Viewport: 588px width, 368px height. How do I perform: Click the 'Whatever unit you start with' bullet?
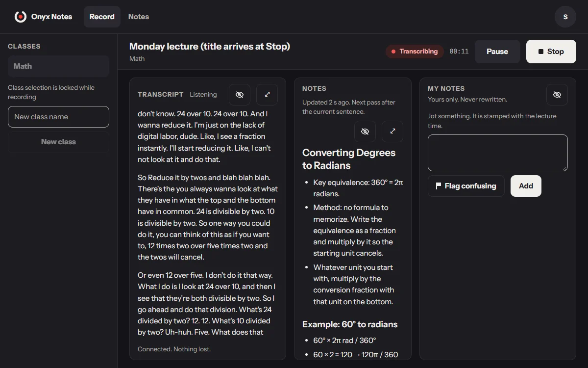(354, 285)
